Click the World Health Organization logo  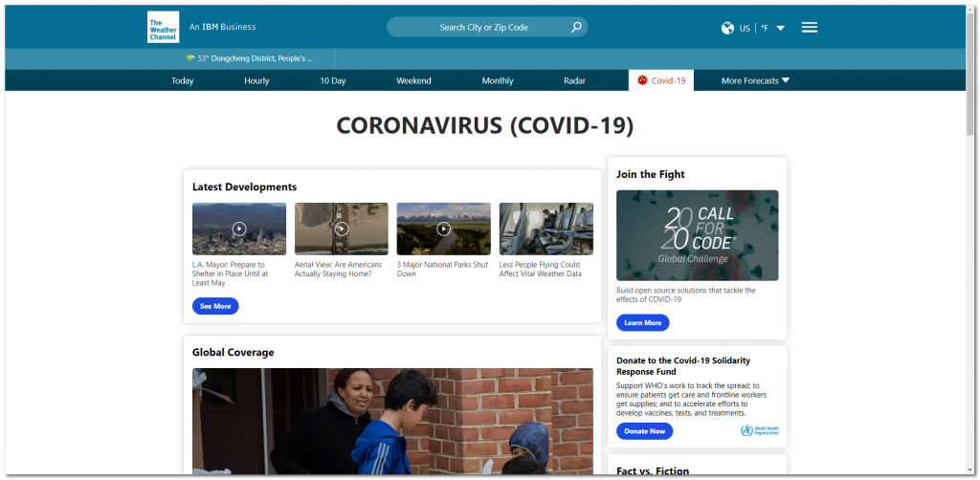[x=760, y=431]
